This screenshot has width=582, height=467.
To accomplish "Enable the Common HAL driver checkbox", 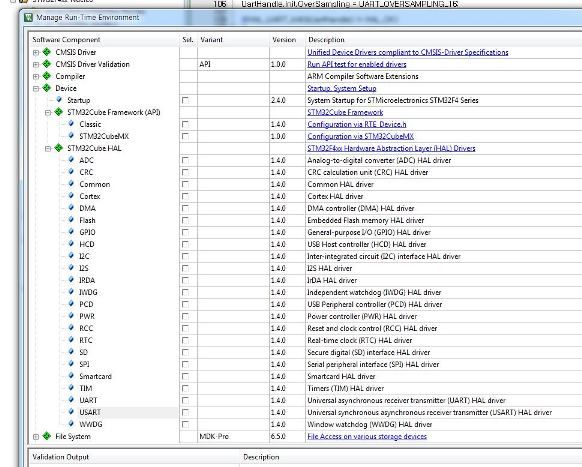I will pyautogui.click(x=185, y=184).
